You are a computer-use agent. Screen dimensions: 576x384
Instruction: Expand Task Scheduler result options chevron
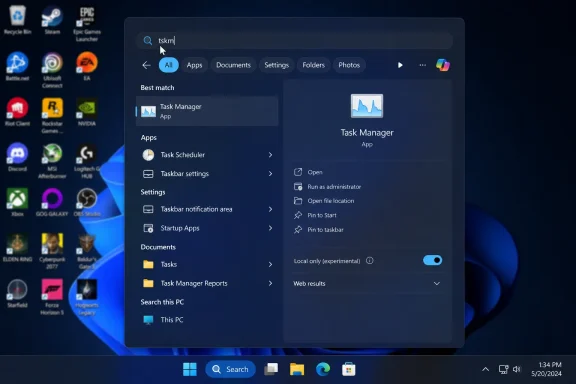[x=270, y=155]
